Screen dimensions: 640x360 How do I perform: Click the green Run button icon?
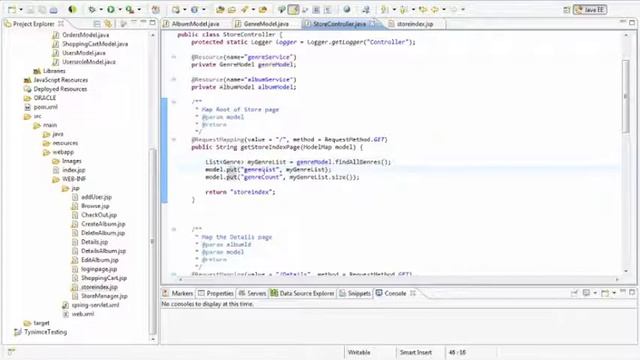click(111, 9)
